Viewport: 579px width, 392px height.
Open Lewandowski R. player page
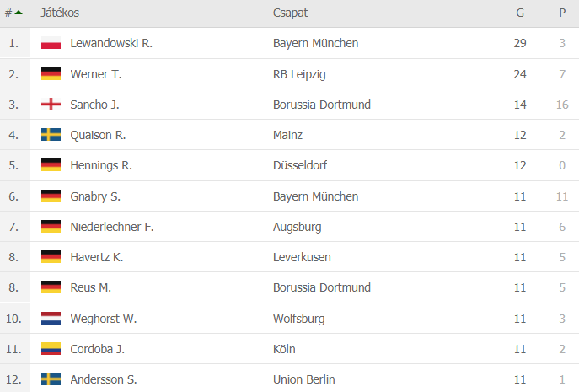coord(111,43)
